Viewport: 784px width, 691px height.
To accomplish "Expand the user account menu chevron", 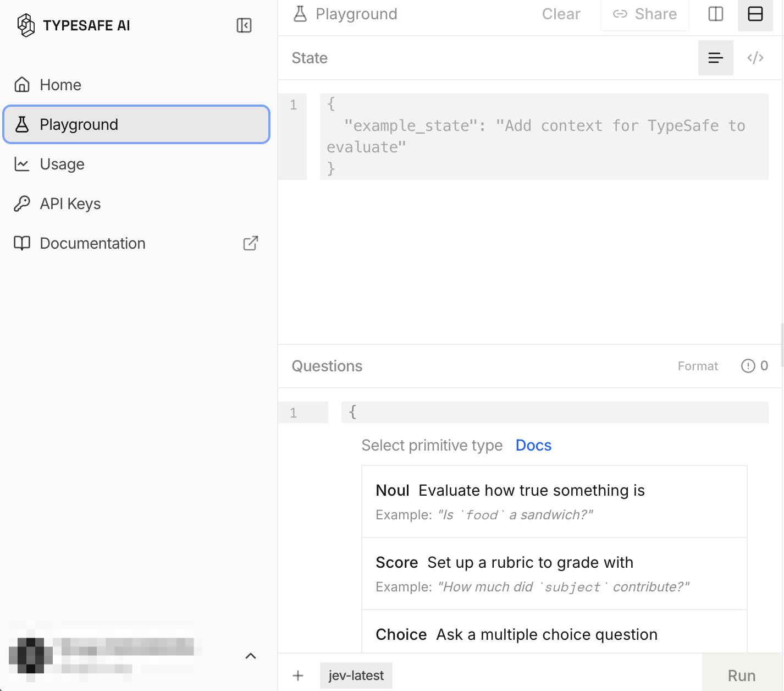I will (251, 656).
